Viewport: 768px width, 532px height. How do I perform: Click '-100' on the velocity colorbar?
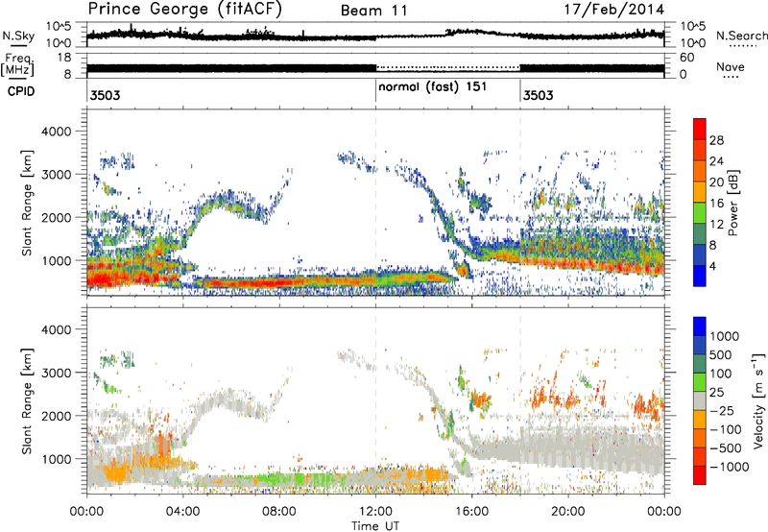[x=727, y=429]
